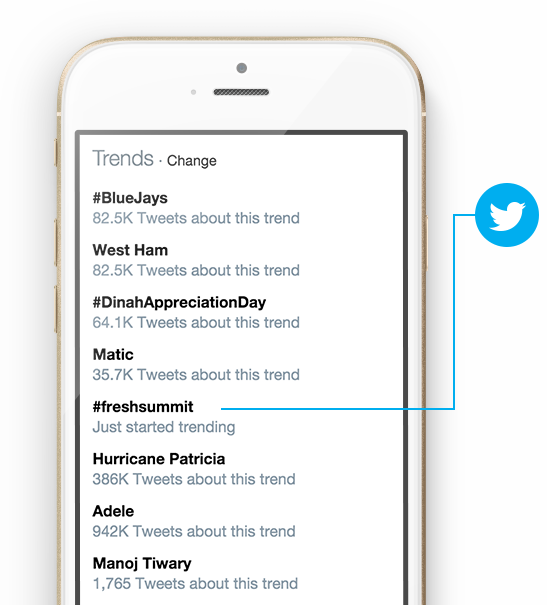This screenshot has height=605, width=547.
Task: Open the Hurricane Patricia trend
Action: pyautogui.click(x=159, y=459)
